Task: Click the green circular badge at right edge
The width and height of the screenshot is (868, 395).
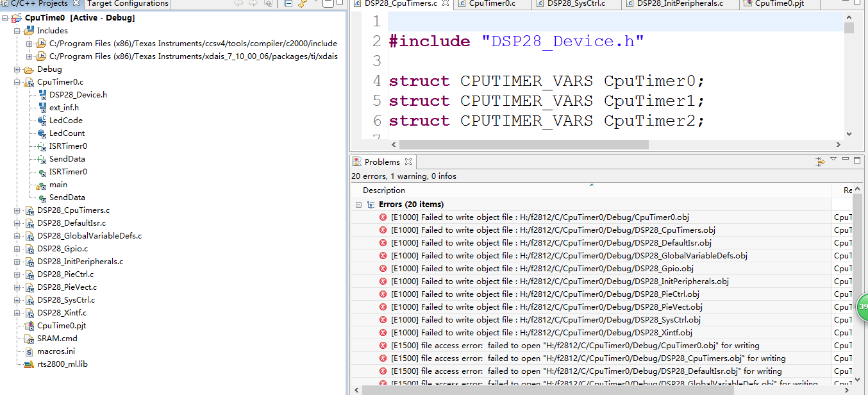Action: [x=863, y=307]
